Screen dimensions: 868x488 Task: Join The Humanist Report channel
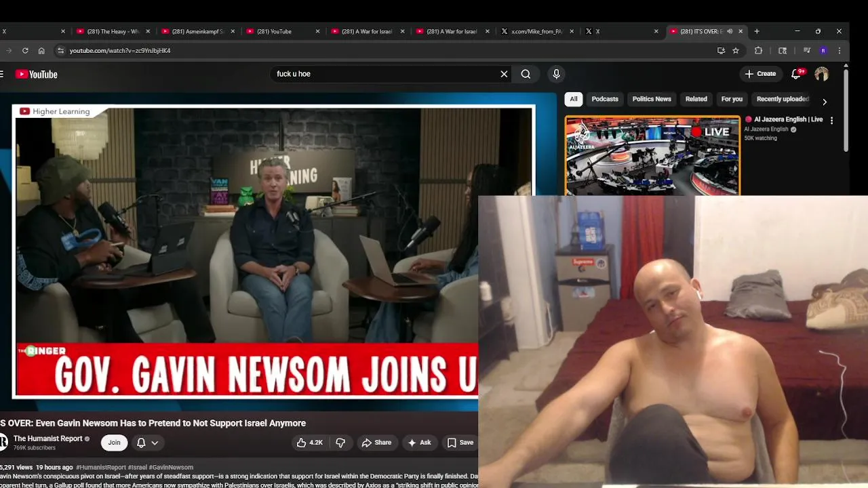pyautogui.click(x=114, y=443)
